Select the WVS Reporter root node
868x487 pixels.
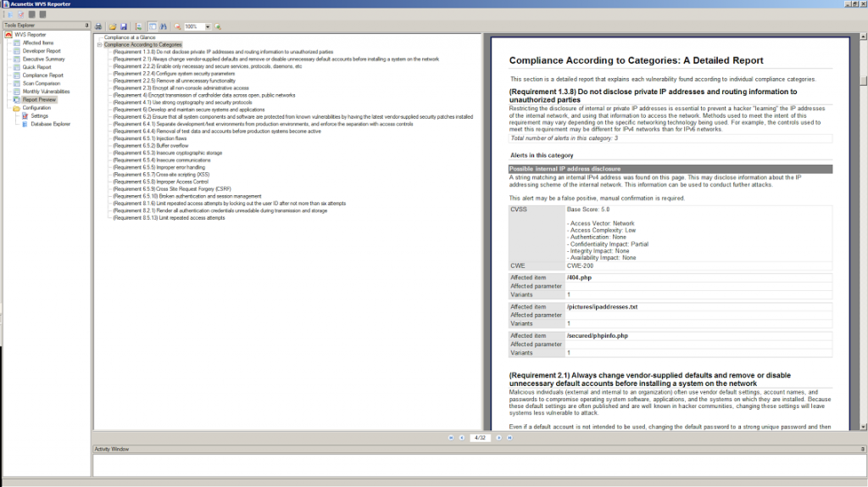point(30,34)
